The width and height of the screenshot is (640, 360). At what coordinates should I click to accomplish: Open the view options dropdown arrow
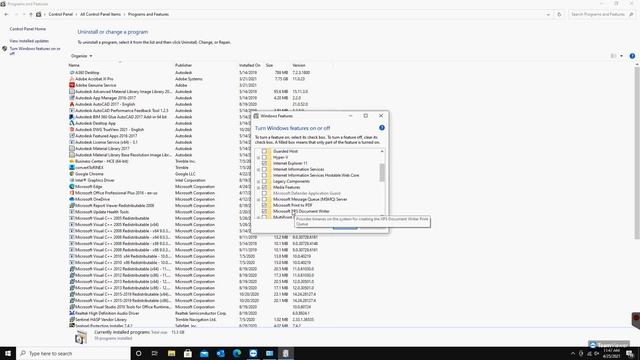pyautogui.click(x=621, y=56)
